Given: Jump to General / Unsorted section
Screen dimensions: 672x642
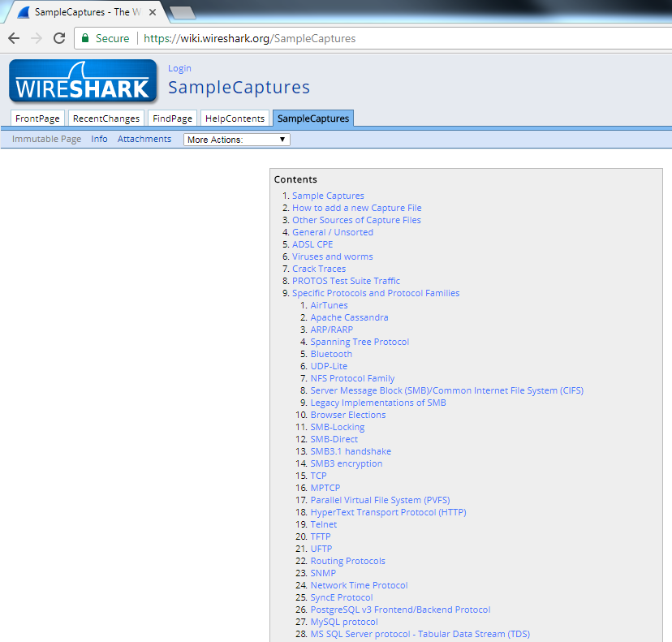Looking at the screenshot, I should 333,232.
